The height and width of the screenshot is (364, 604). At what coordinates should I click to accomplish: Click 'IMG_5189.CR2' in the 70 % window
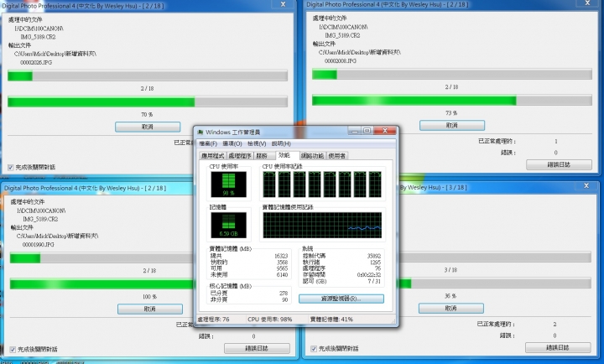38,37
